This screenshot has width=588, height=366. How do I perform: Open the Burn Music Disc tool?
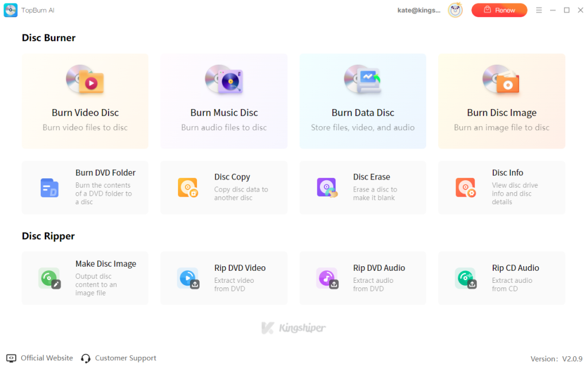(224, 101)
